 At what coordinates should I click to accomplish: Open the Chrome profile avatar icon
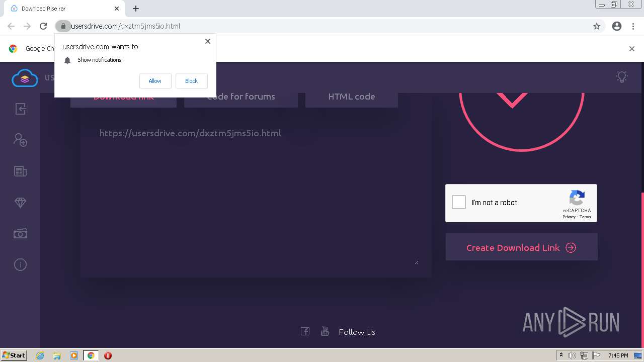pos(617,26)
